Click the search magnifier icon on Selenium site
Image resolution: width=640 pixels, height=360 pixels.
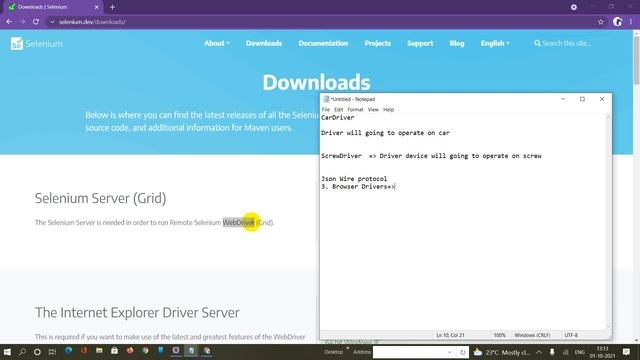[x=537, y=43]
